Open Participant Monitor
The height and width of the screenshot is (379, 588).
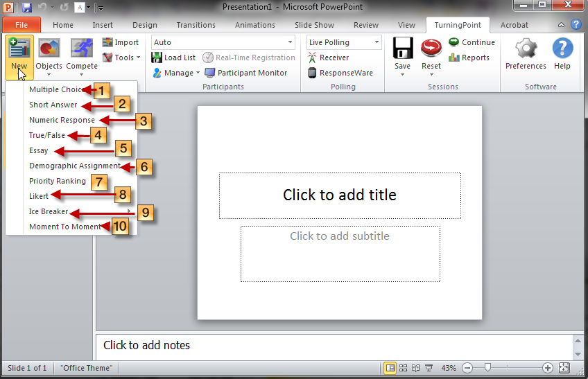[x=246, y=73]
